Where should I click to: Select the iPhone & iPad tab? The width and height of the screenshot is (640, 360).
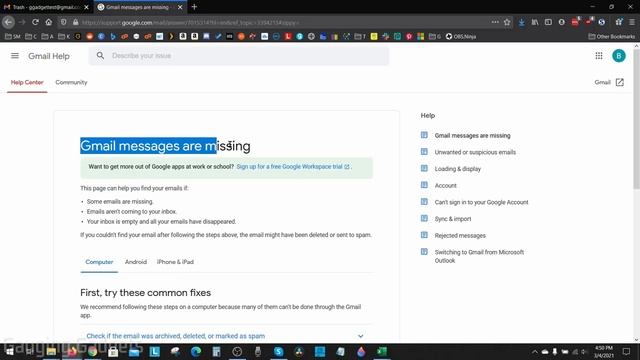(x=175, y=262)
